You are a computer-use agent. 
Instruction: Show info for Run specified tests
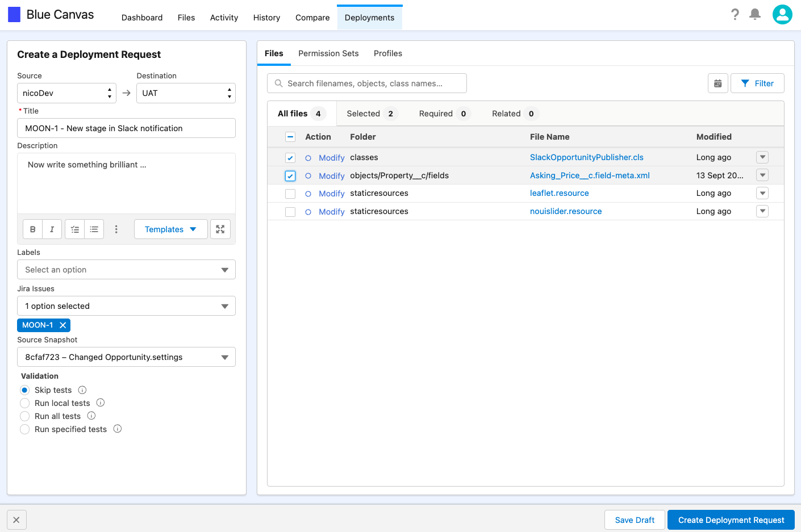click(118, 429)
